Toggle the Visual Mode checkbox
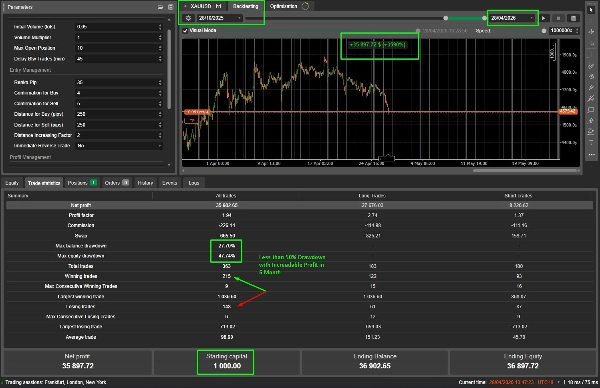The width and height of the screenshot is (600, 388). click(185, 30)
